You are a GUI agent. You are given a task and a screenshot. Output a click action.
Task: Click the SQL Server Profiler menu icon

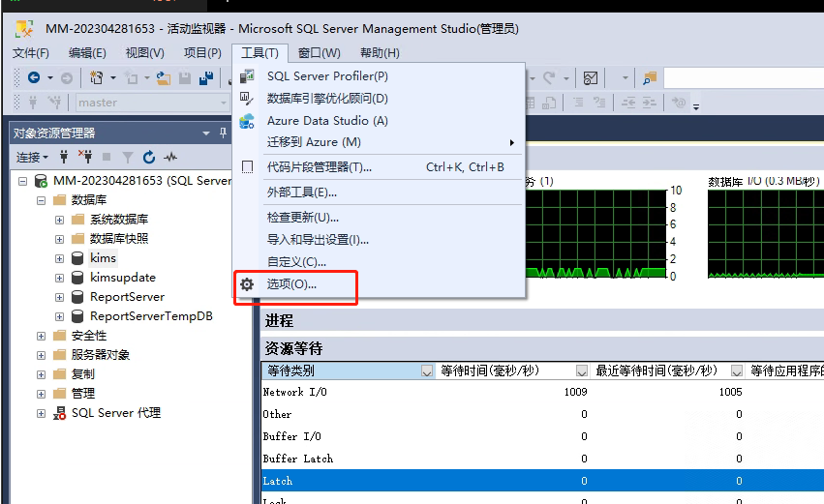point(247,76)
